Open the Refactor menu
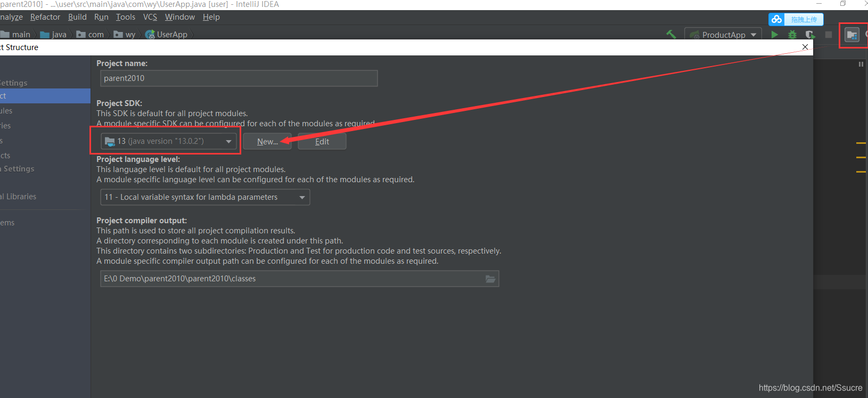868x398 pixels. [x=45, y=17]
